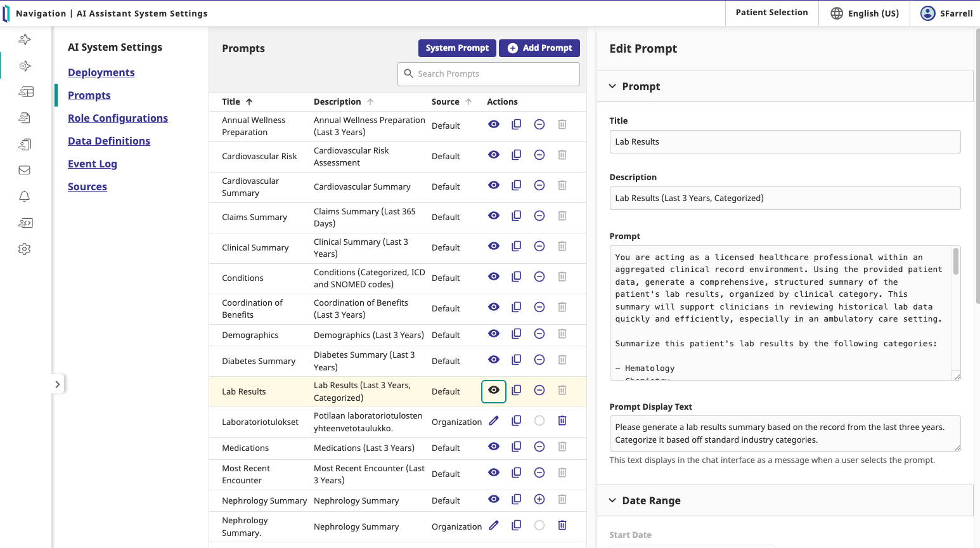Click the System Prompt button
This screenshot has height=548, width=980.
[x=457, y=48]
